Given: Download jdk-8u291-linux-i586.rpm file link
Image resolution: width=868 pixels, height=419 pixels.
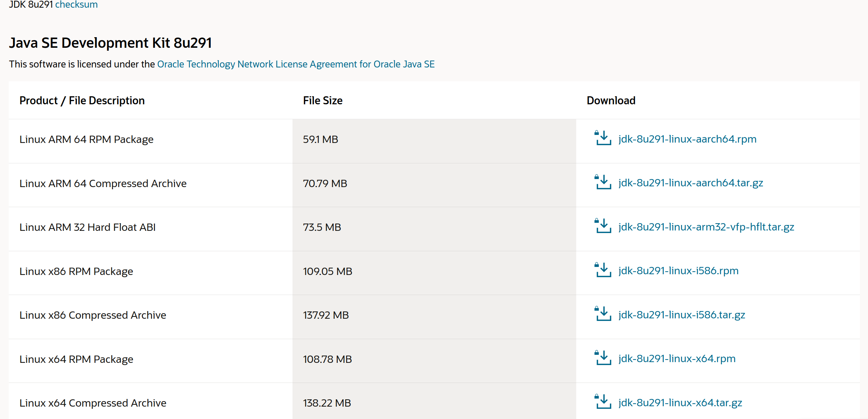Looking at the screenshot, I should pos(678,271).
